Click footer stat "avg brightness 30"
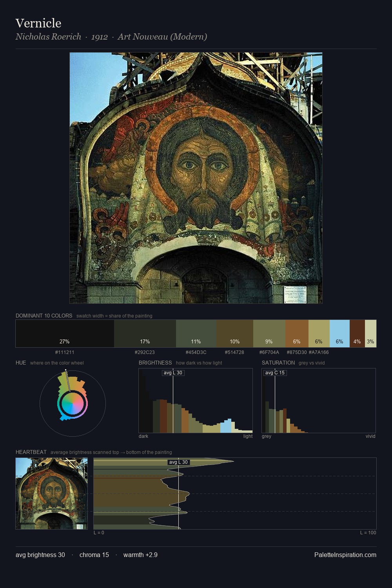 [x=40, y=555]
